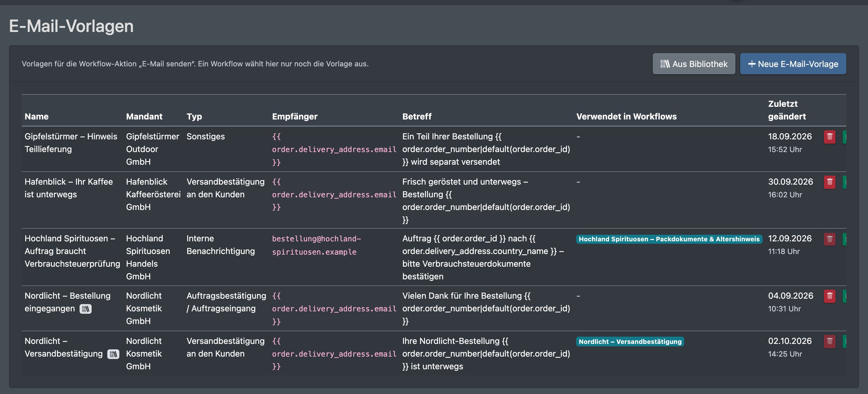Click the date 30.09.2026
Viewport: 868px width, 394px height.
coord(791,182)
